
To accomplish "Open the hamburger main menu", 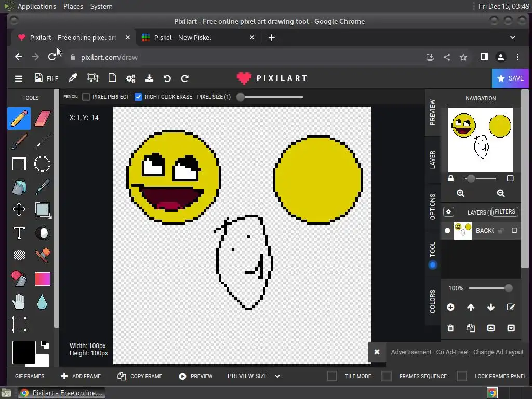I will pyautogui.click(x=19, y=79).
